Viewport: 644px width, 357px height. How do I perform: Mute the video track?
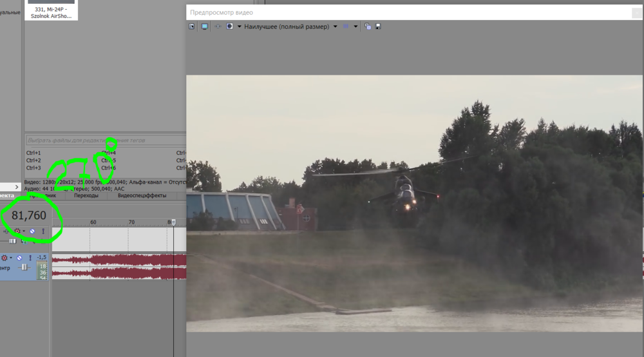32,231
